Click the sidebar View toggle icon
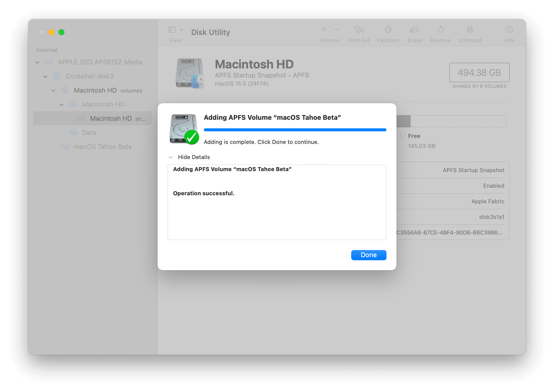Image resolution: width=554 pixels, height=392 pixels. click(x=172, y=30)
